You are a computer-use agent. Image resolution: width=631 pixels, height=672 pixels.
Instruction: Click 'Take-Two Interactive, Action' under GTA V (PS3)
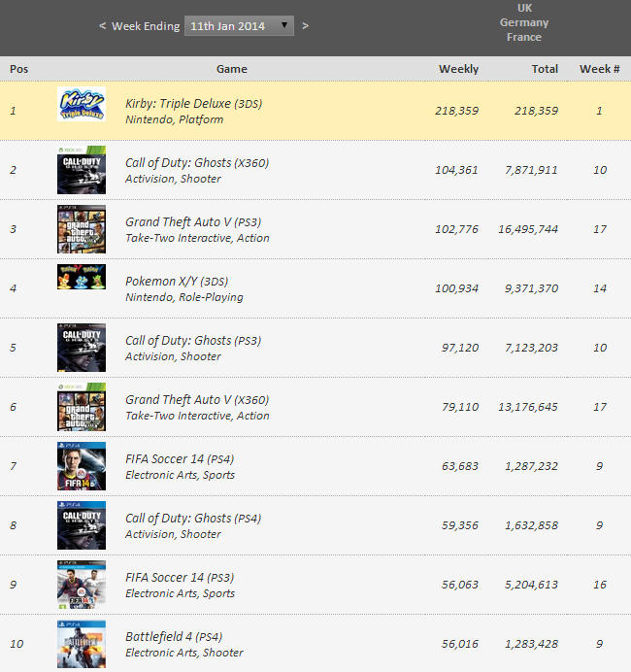(x=197, y=238)
